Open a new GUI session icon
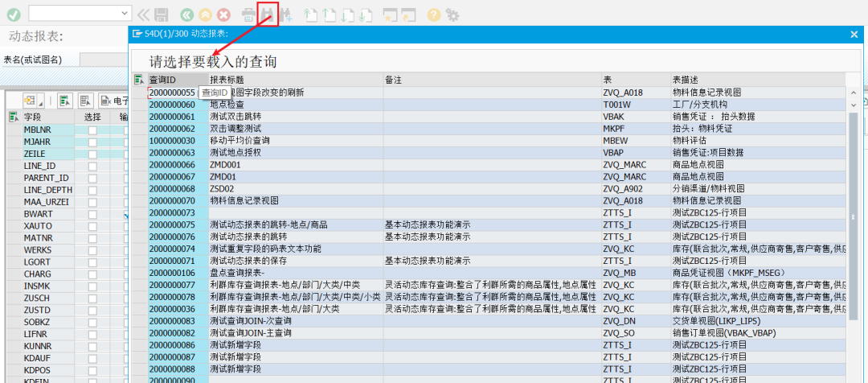The image size is (868, 383). [x=391, y=15]
